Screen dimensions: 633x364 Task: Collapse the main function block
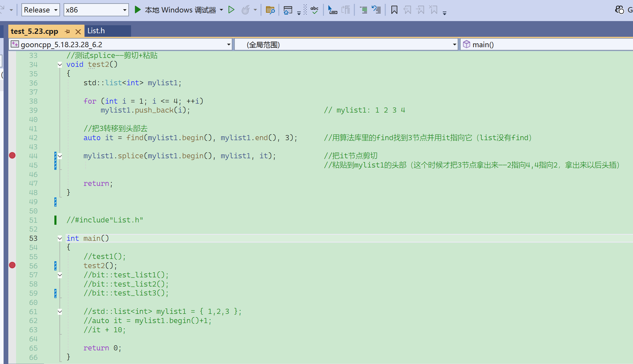tap(60, 238)
